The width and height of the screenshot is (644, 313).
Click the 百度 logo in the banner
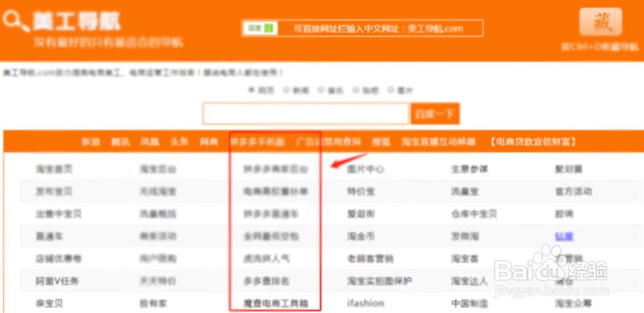(260, 28)
